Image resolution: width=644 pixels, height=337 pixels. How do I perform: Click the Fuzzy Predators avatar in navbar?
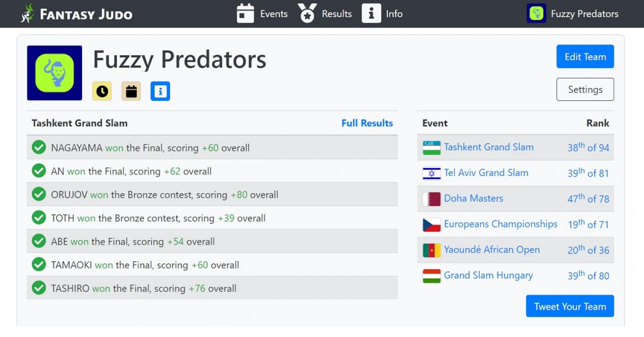pyautogui.click(x=537, y=14)
